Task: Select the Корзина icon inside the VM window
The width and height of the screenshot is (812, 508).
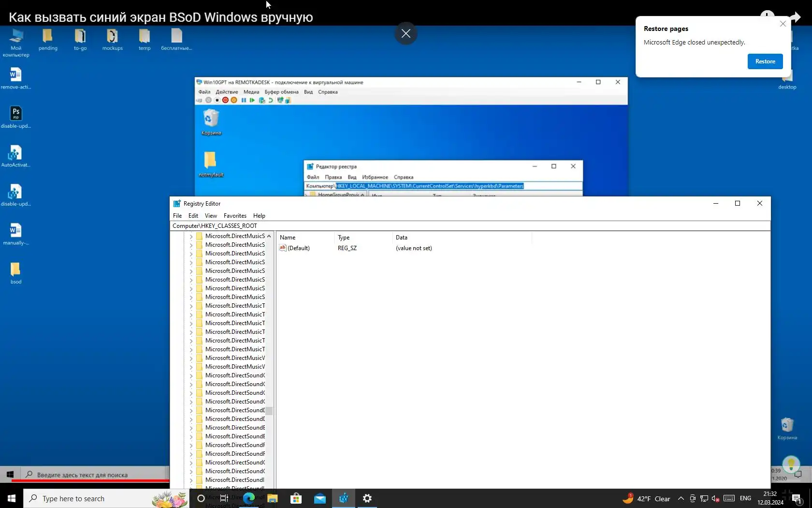Action: point(211,122)
